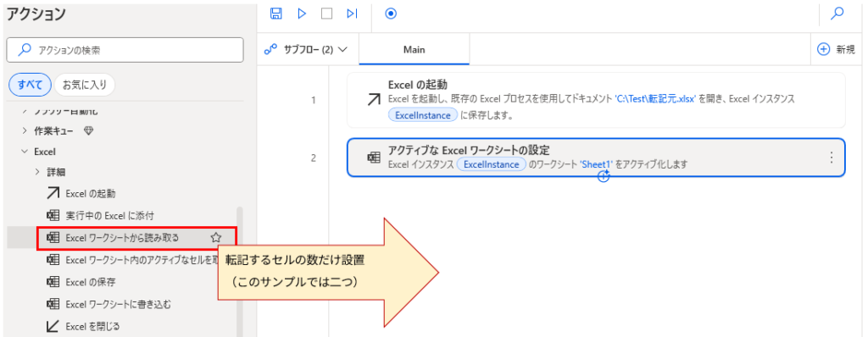This screenshot has height=337, width=868.
Task: Click line number 1 in flow
Action: [x=314, y=101]
